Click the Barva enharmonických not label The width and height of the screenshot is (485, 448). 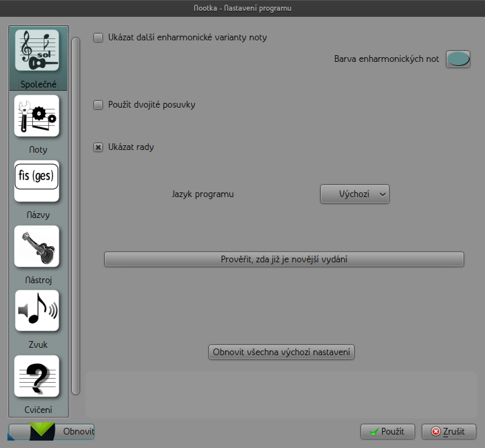386,59
